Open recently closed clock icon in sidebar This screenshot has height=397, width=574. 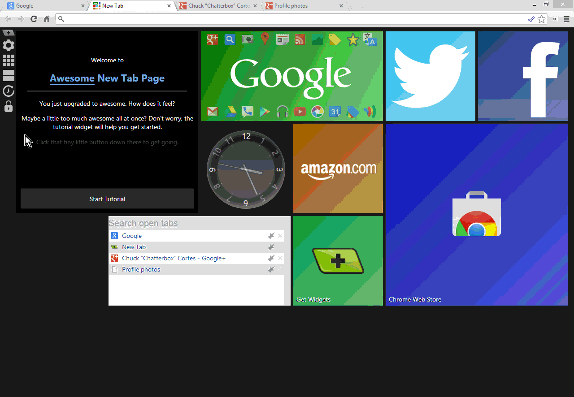tap(8, 91)
